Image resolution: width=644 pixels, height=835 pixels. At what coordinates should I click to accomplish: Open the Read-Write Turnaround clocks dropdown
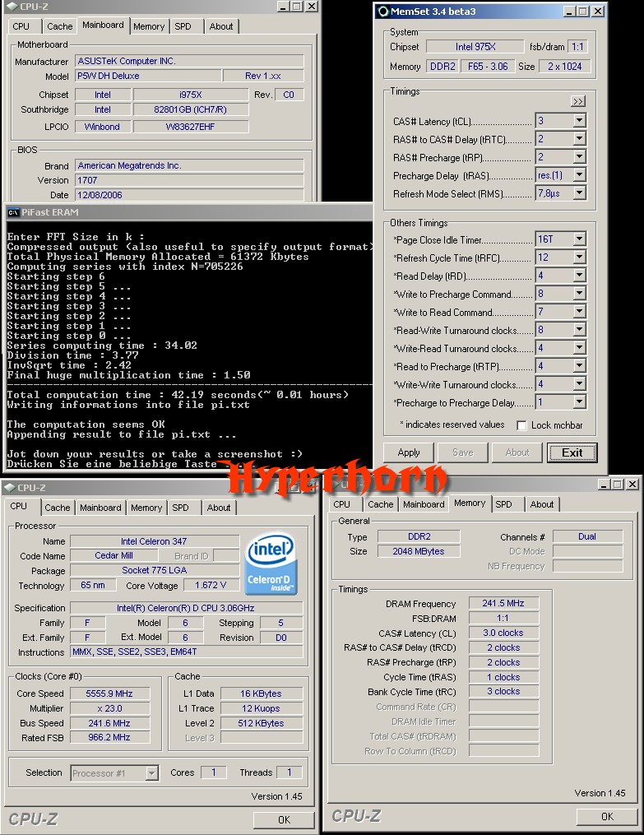(x=580, y=330)
